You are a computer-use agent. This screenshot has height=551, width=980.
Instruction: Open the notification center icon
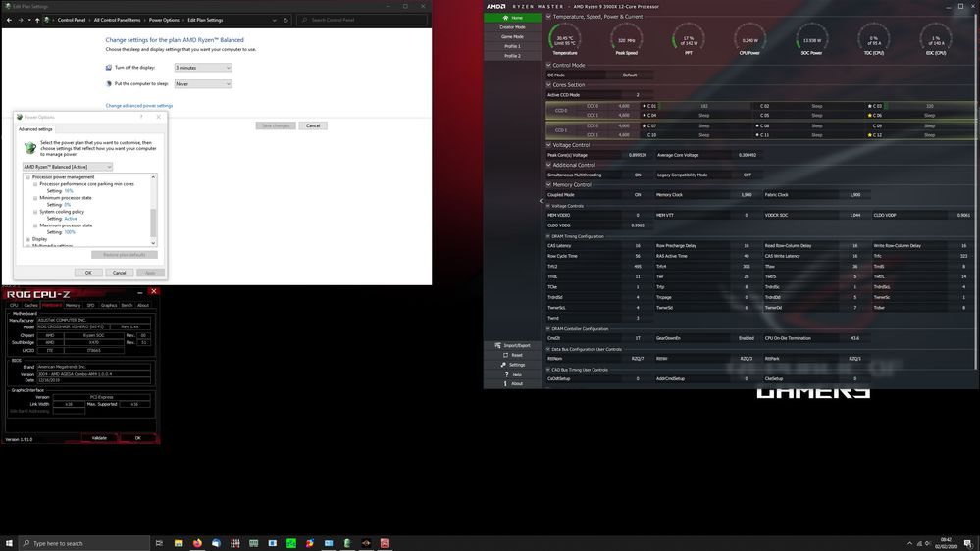(967, 543)
